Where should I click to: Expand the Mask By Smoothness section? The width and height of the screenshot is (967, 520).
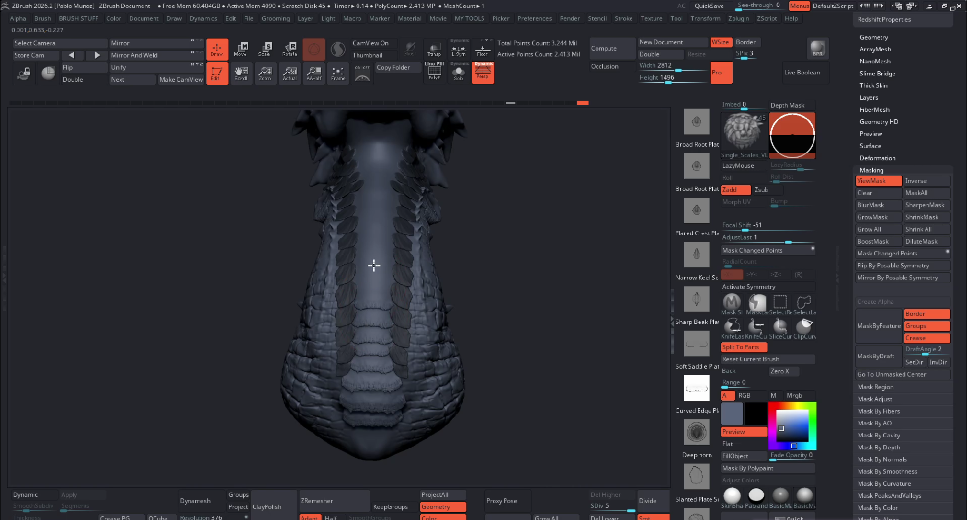pos(888,471)
